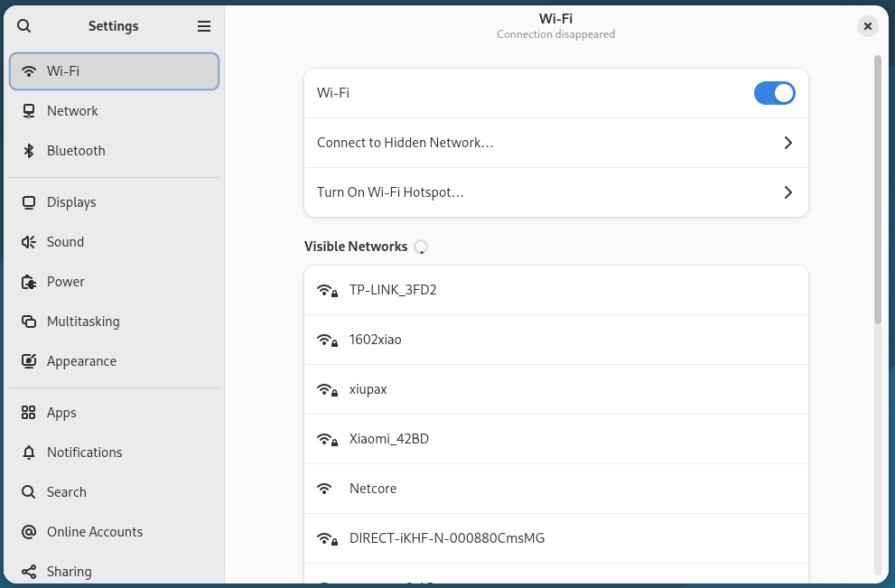This screenshot has width=895, height=588.
Task: Click the Bluetooth icon in sidebar
Action: (29, 151)
